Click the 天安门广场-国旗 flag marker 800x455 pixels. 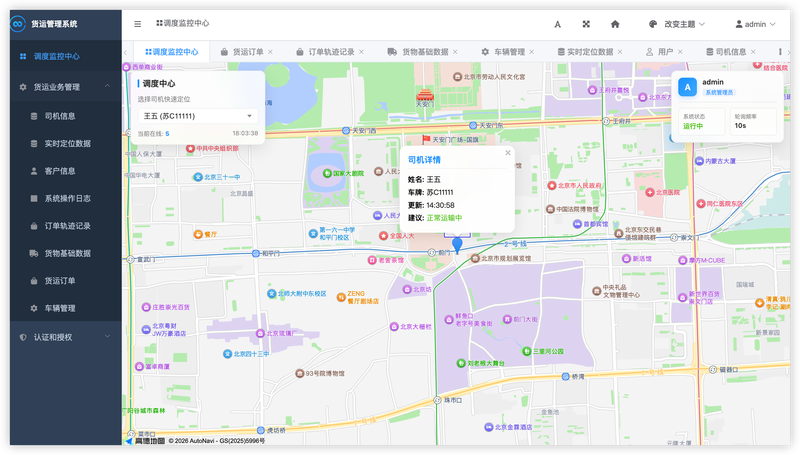426,138
